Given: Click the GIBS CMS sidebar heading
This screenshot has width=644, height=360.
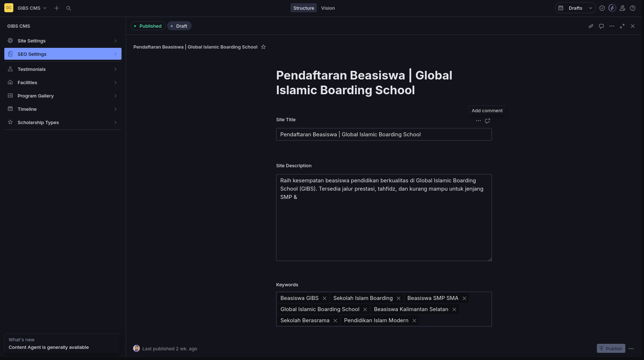Looking at the screenshot, I should [19, 26].
